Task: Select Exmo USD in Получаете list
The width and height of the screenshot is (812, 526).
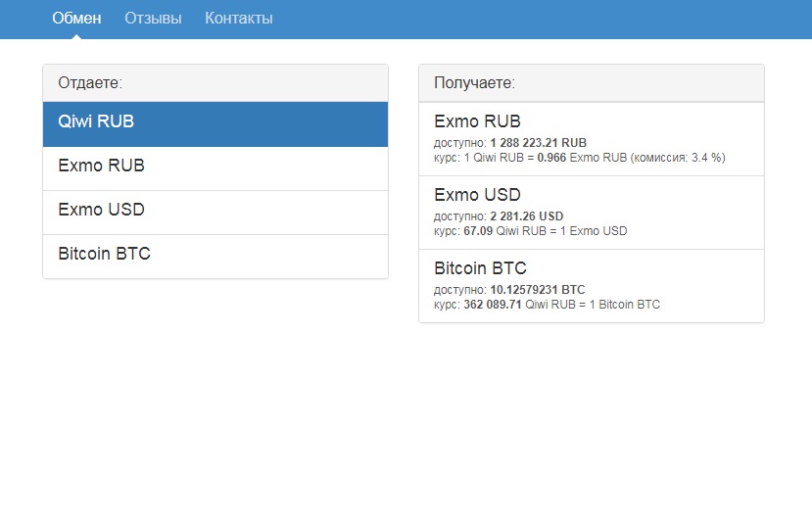Action: click(592, 213)
